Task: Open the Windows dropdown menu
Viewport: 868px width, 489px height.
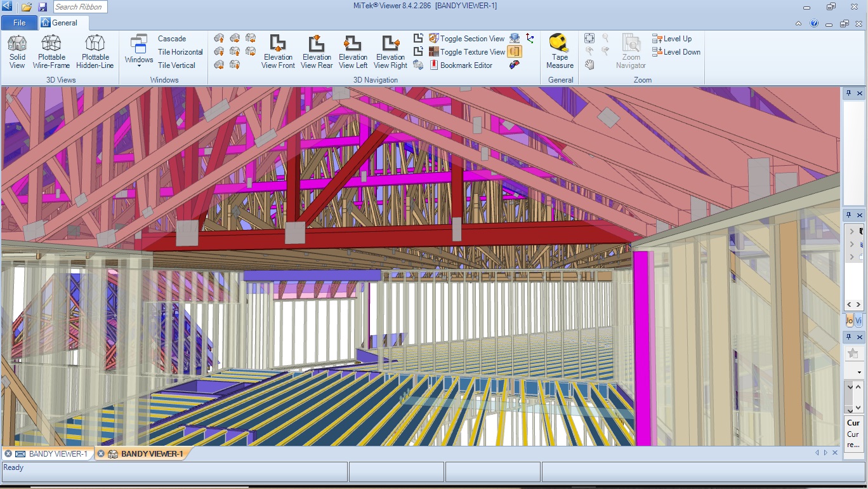Action: (138, 51)
